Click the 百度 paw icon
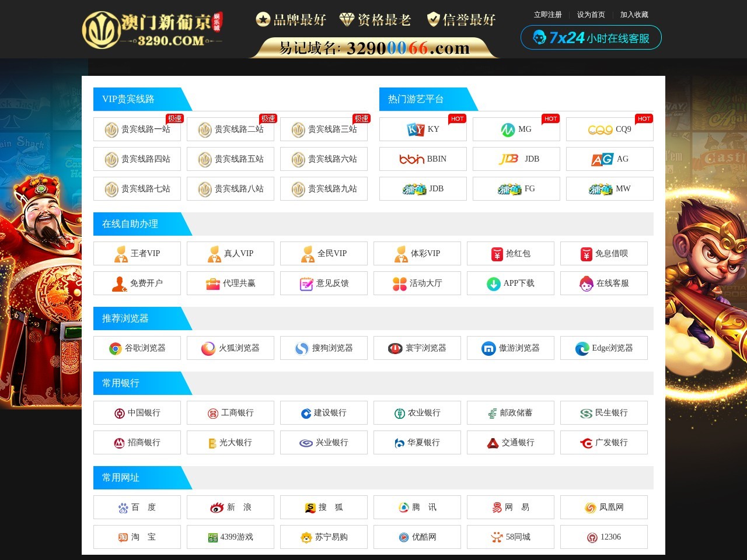This screenshot has height=560, width=747. [123, 508]
